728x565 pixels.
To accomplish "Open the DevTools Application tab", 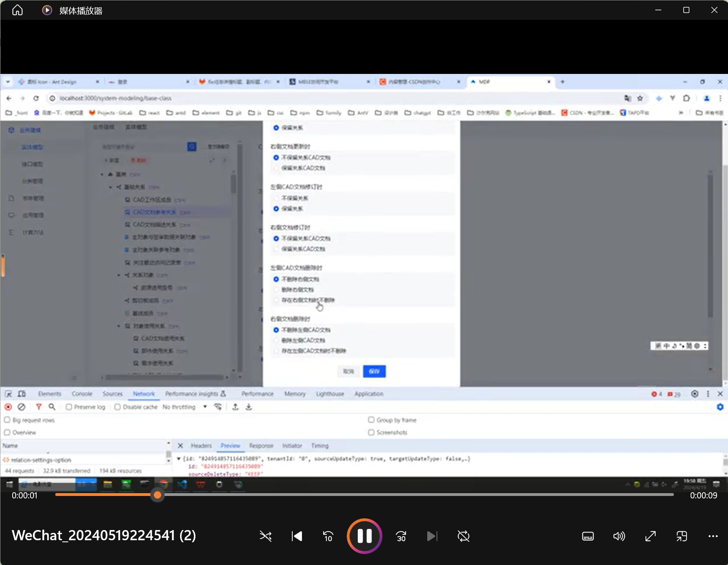I will click(369, 394).
